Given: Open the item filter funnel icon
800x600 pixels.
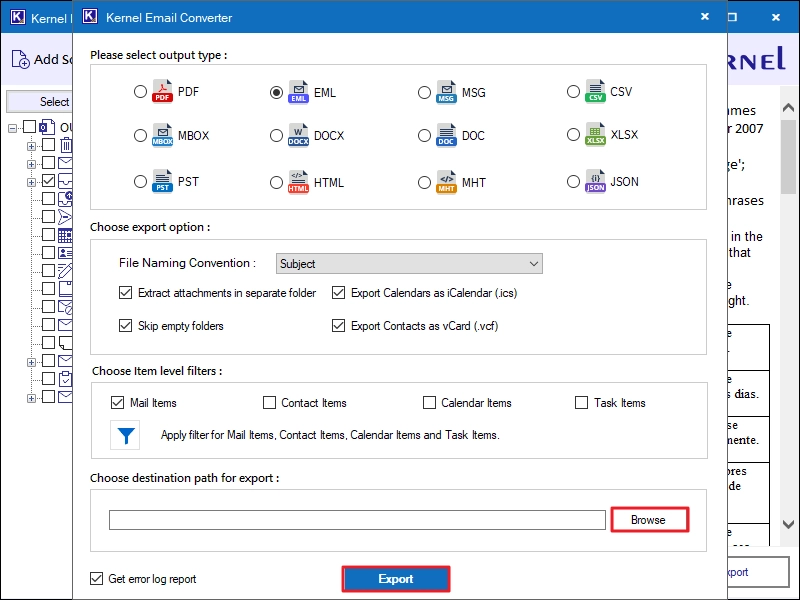Looking at the screenshot, I should (126, 435).
